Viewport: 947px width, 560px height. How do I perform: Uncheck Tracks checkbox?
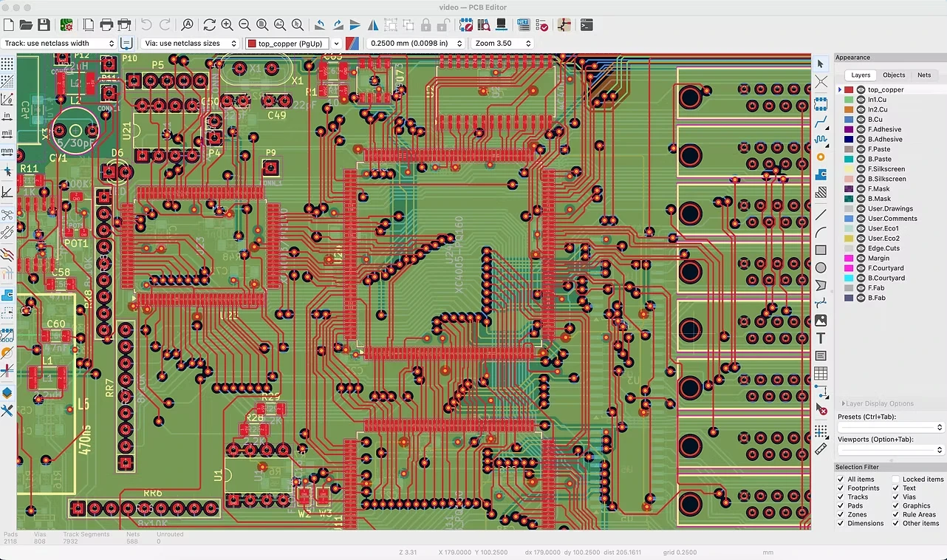841,497
